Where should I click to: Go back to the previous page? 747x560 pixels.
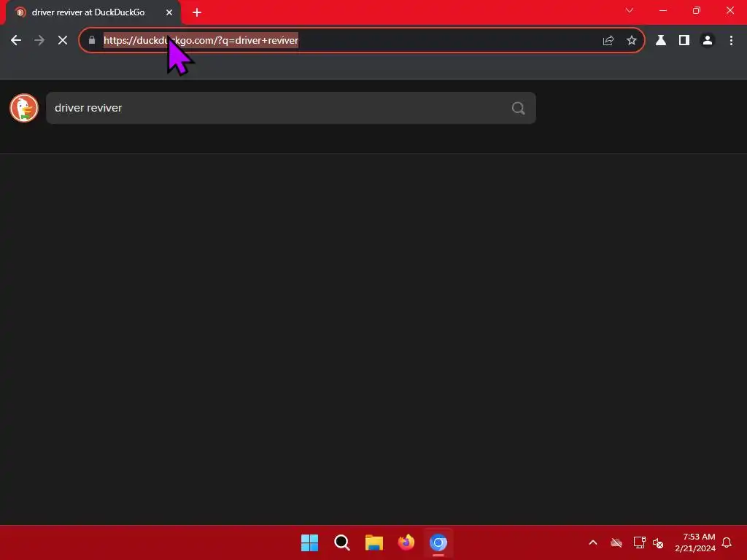(16, 41)
